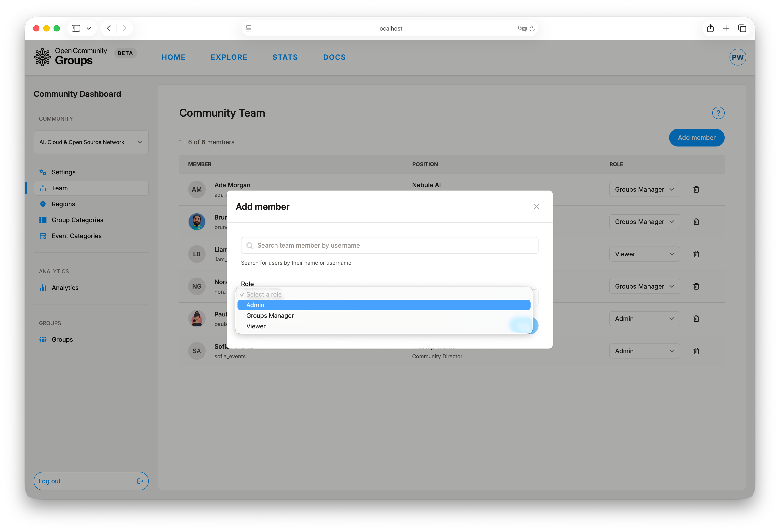This screenshot has height=532, width=780.
Task: Click trash icon in Liam's Viewer row
Action: (x=696, y=254)
